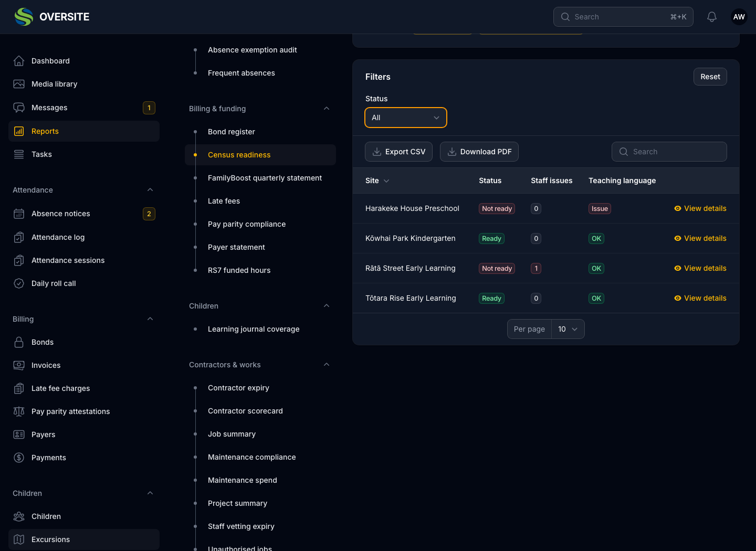756x551 pixels.
Task: Open the Frequent absences report
Action: coord(260,73)
